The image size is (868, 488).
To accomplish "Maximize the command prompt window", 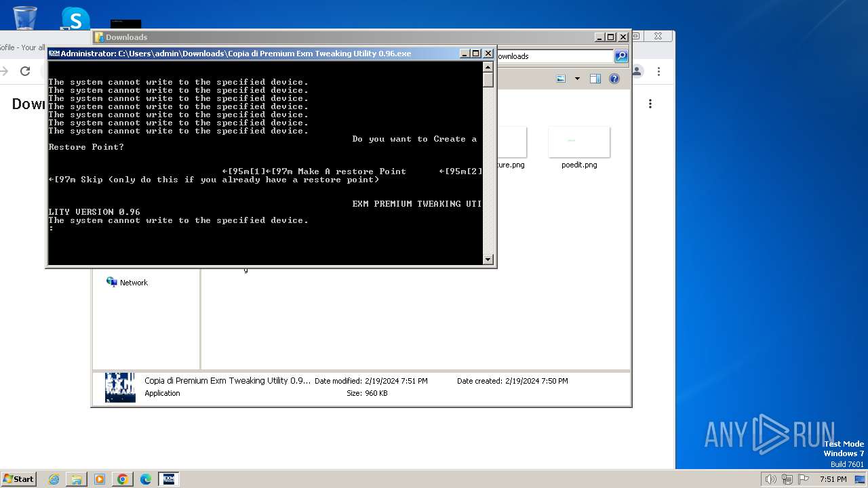I will coord(476,54).
